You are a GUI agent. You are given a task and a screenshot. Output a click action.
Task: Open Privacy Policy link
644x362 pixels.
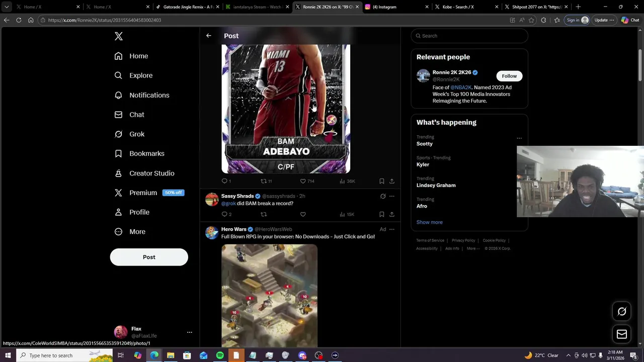[463, 240]
